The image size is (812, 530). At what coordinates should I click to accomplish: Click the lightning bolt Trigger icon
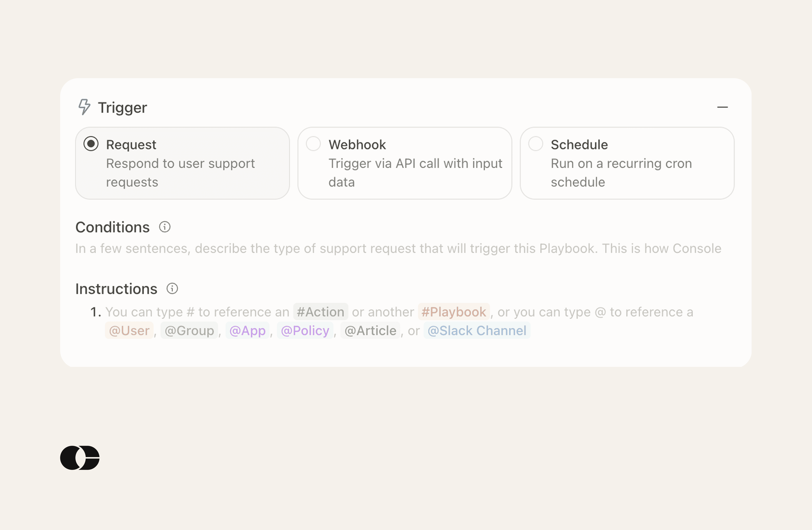[x=84, y=107]
